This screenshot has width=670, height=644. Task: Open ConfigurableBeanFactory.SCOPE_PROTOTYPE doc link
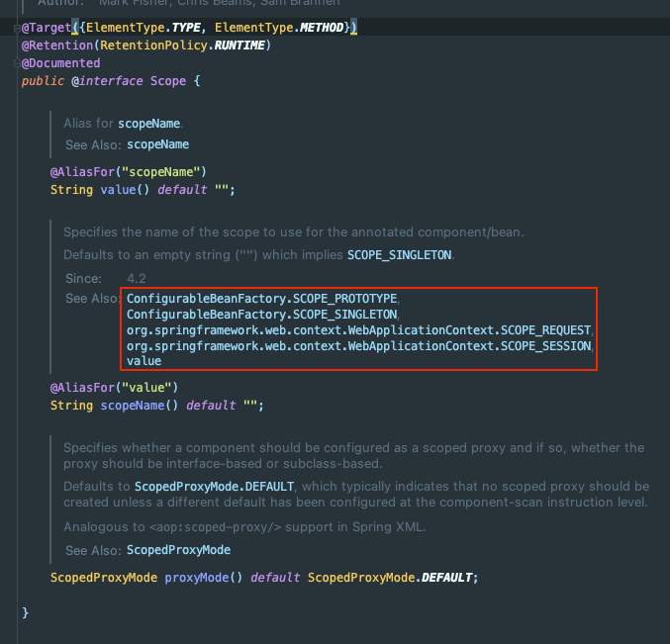(262, 298)
